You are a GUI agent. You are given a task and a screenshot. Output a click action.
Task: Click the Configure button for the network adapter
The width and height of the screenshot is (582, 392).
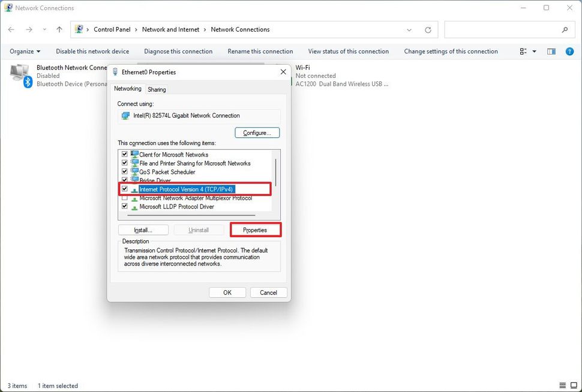click(x=257, y=132)
